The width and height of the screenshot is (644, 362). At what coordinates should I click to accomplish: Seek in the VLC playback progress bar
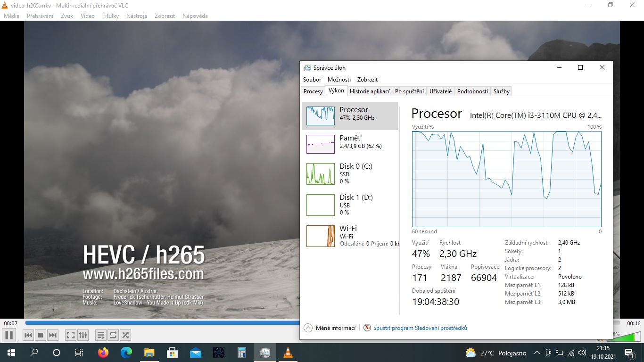pos(162,323)
